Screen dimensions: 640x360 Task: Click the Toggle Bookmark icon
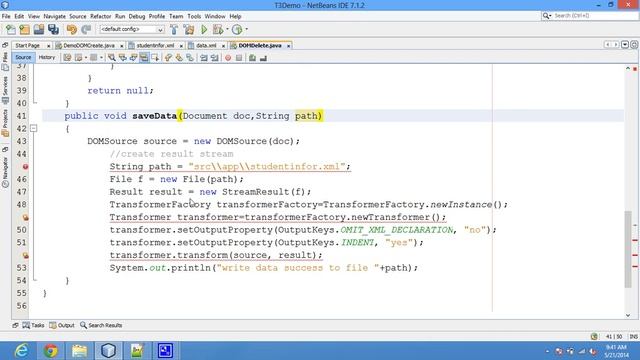190,58
